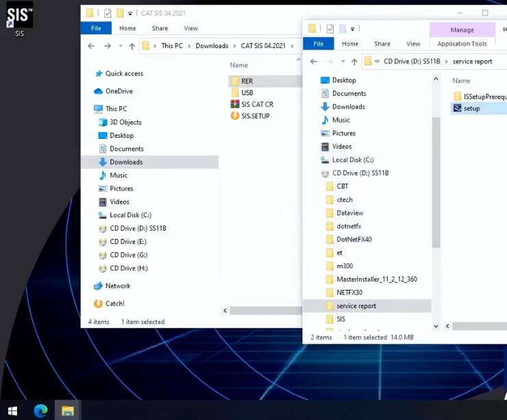Viewport: 507px width, 420px height.
Task: Select DotNetFX40 folder in navigation tree
Action: (x=349, y=239)
